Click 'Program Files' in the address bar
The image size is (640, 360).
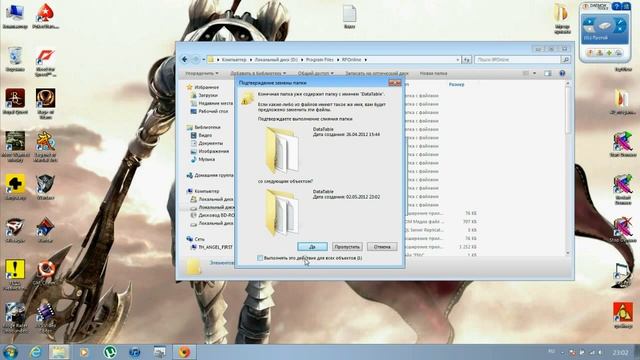(320, 60)
